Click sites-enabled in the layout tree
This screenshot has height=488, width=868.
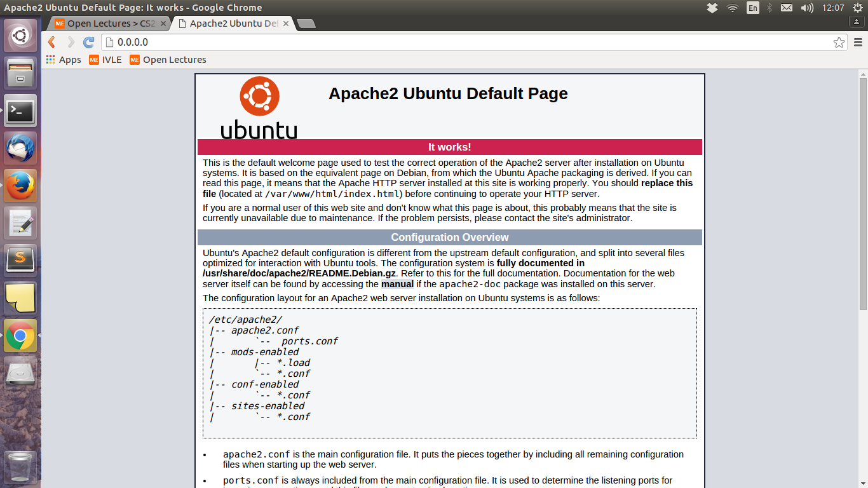[x=268, y=406]
